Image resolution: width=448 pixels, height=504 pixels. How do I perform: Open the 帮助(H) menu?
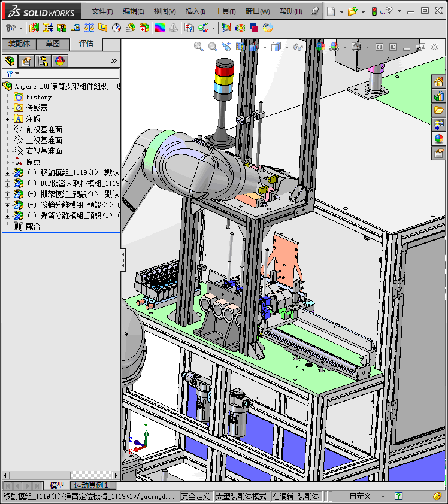click(290, 11)
